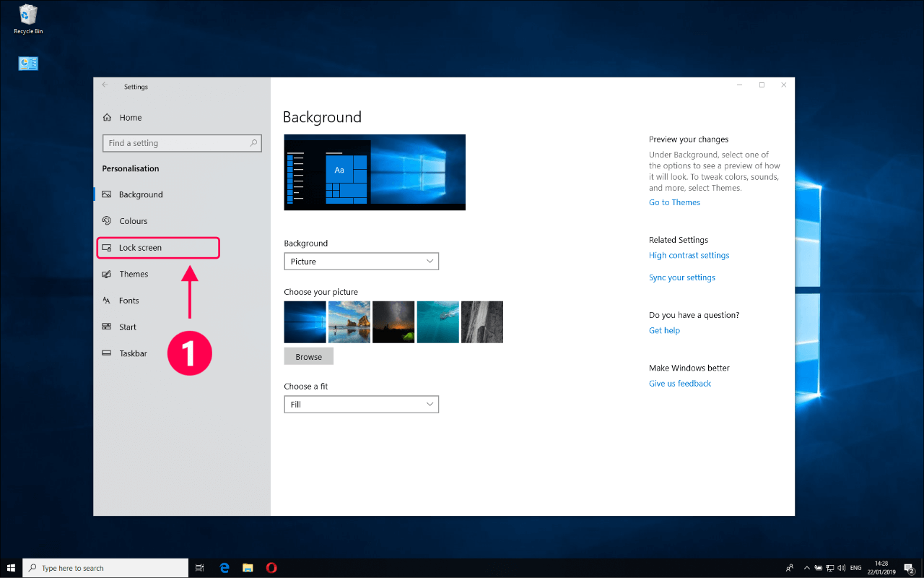Screen dimensions: 924x578
Task: Open Sync your settings link
Action: [682, 277]
